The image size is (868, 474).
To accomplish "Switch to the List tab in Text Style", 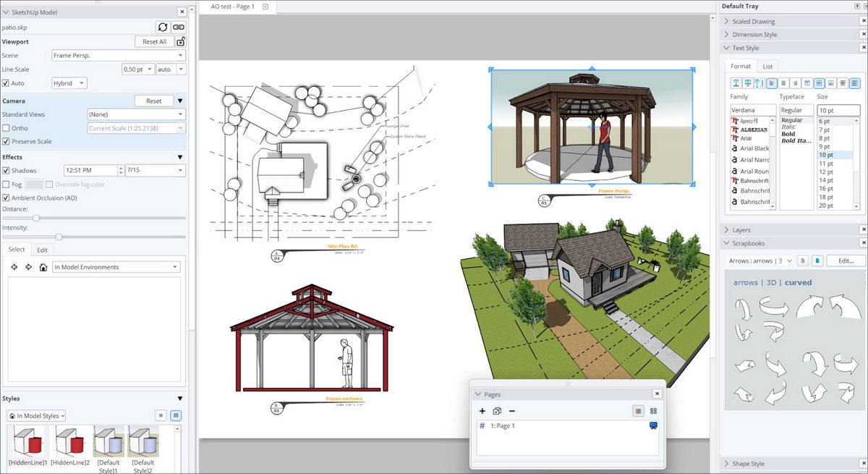I will pyautogui.click(x=768, y=65).
